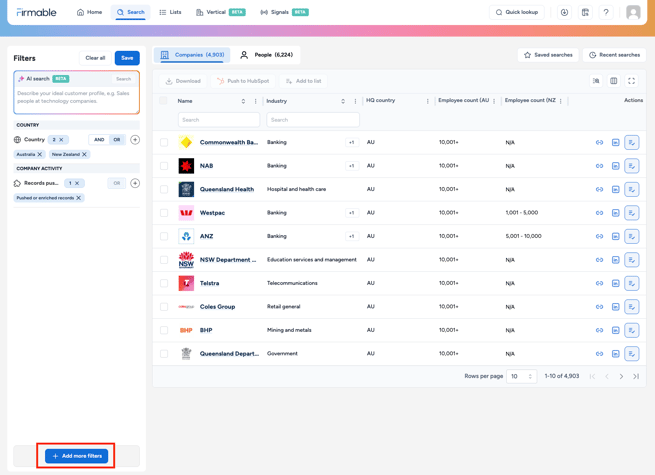This screenshot has height=475, width=655.
Task: Check the ANZ row checkbox
Action: click(164, 236)
